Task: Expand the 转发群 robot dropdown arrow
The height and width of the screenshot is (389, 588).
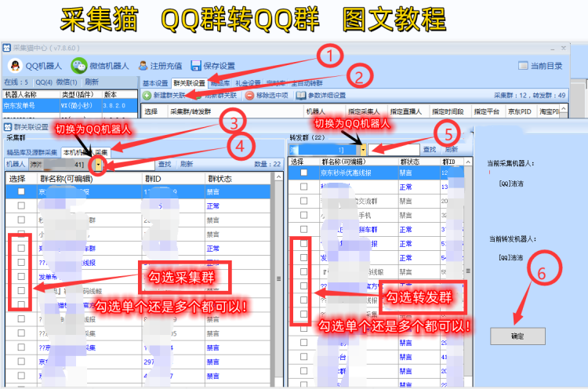Action: pos(365,149)
